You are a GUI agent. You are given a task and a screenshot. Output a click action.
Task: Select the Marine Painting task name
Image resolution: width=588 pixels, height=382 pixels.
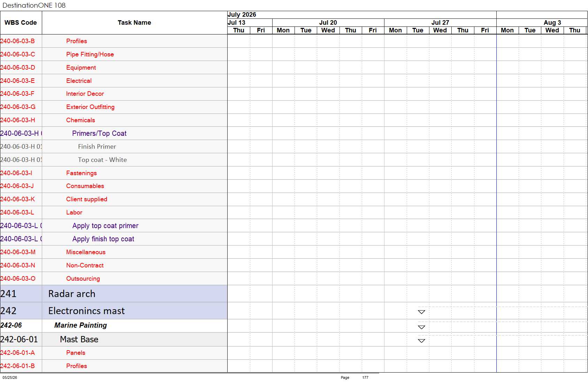point(81,325)
